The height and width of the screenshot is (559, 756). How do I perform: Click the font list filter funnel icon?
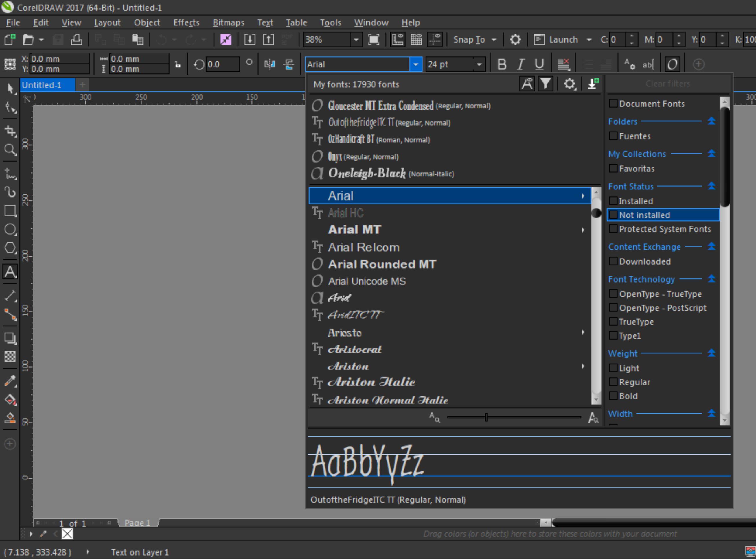[545, 84]
